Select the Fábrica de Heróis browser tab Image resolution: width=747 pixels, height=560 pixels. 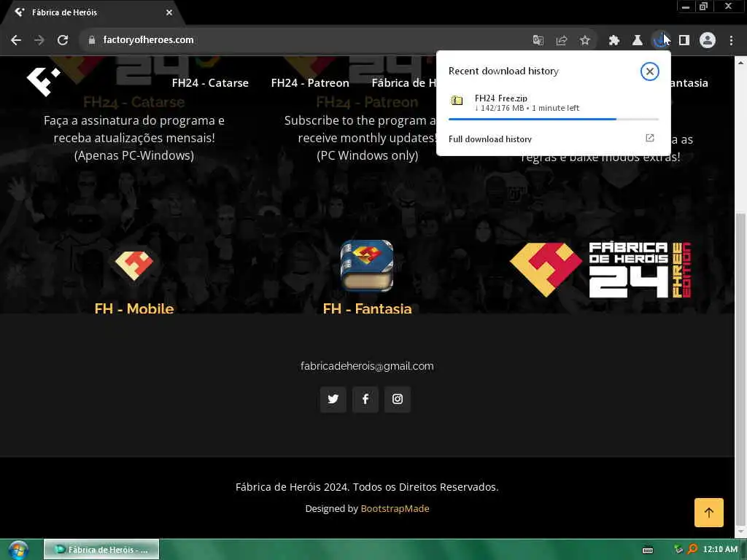pyautogui.click(x=93, y=12)
